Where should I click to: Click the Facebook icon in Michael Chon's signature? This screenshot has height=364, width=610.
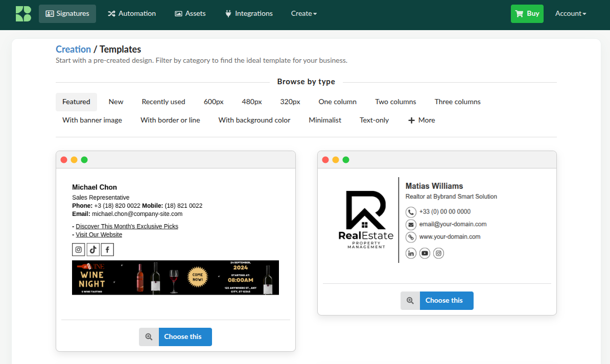pos(107,249)
